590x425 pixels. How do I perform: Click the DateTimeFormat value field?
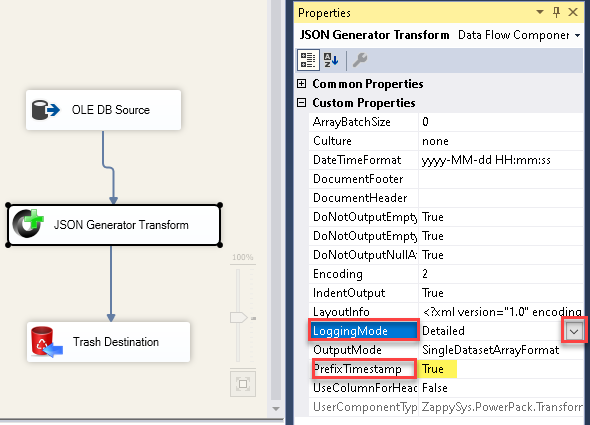coord(501,160)
